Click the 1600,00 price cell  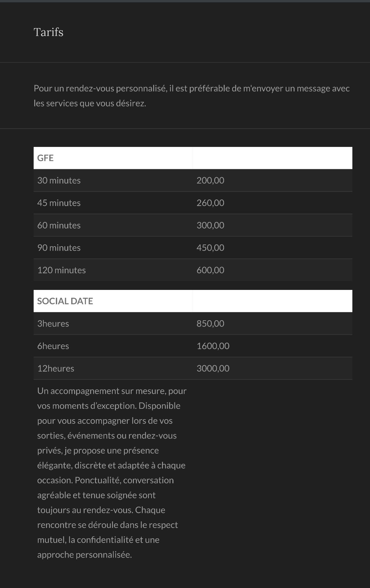click(213, 346)
